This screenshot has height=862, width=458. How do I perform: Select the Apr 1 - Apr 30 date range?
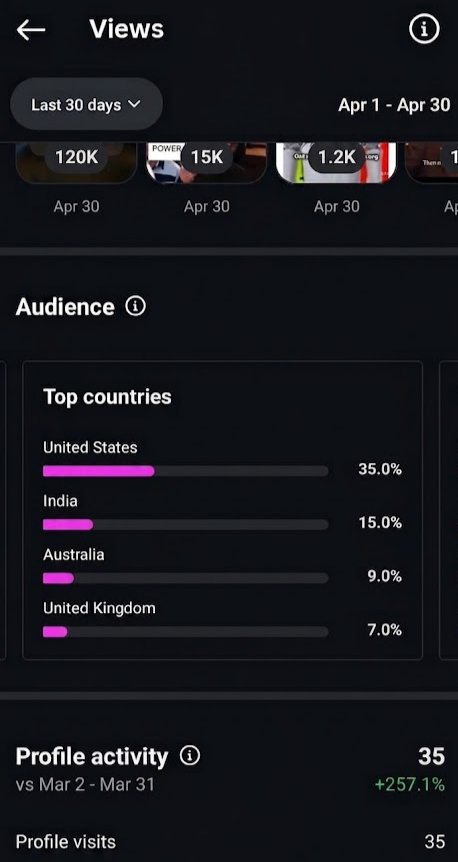pyautogui.click(x=394, y=104)
